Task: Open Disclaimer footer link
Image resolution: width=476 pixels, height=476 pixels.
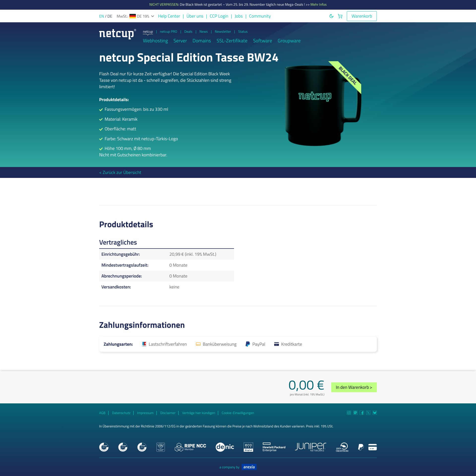Action: [x=168, y=413]
